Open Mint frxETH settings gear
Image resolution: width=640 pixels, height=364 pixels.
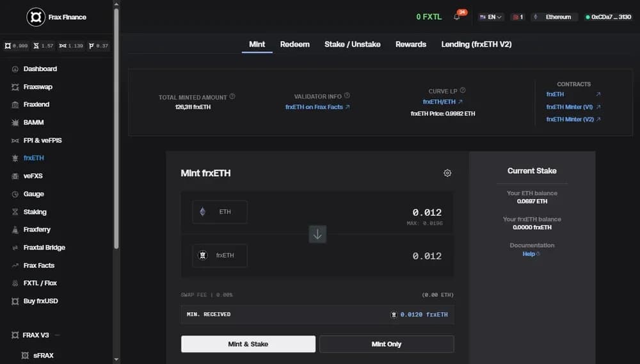pos(447,173)
